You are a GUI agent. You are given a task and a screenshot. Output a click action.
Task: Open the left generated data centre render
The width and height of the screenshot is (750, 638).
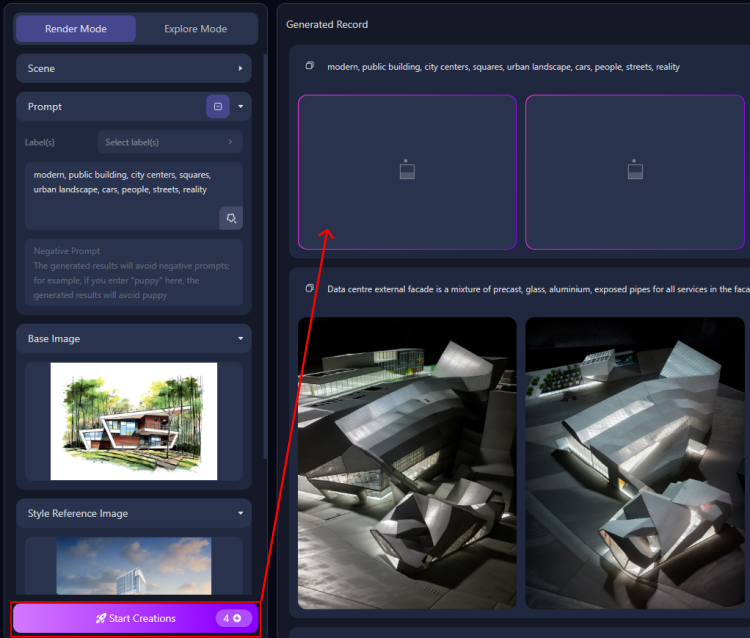(407, 463)
